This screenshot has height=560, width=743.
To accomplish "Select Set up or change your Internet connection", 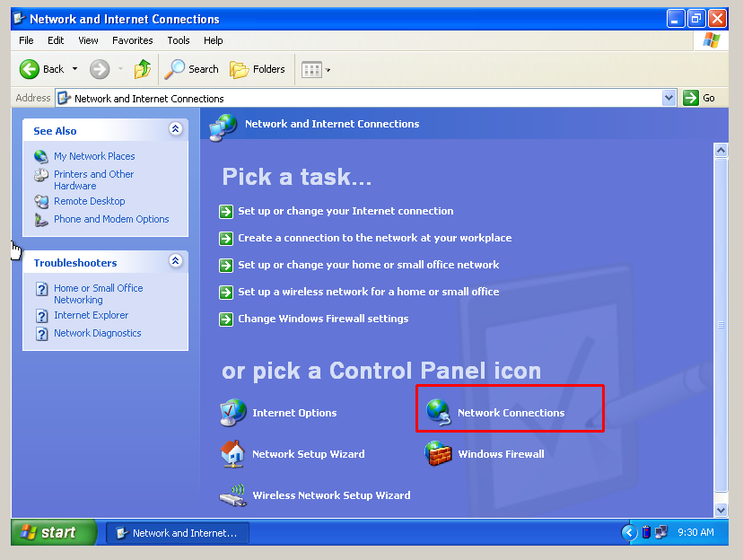I will tap(345, 211).
